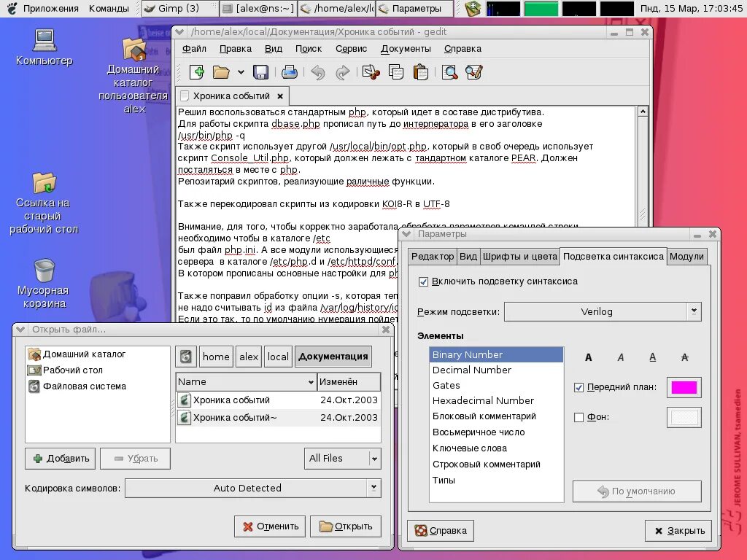Open the Приложения menu in the top panel
Image resolution: width=747 pixels, height=560 pixels.
click(x=50, y=9)
